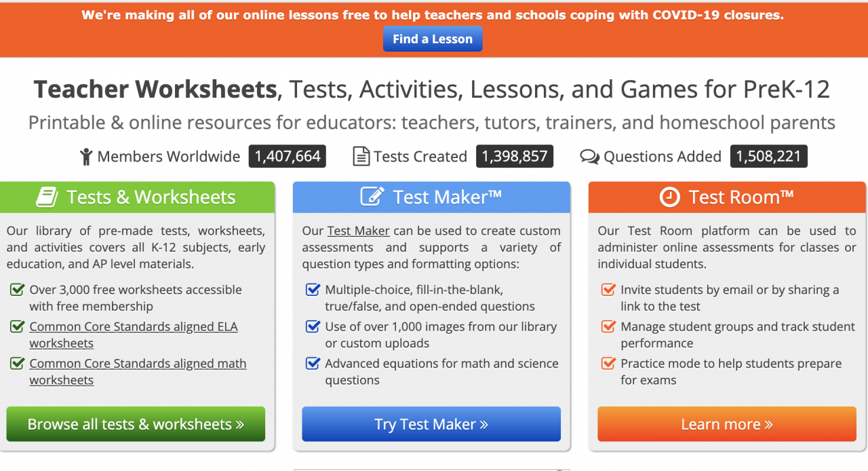Toggle the checkbox beside multiple-choice questions feature
This screenshot has height=471, width=868.
click(x=313, y=289)
